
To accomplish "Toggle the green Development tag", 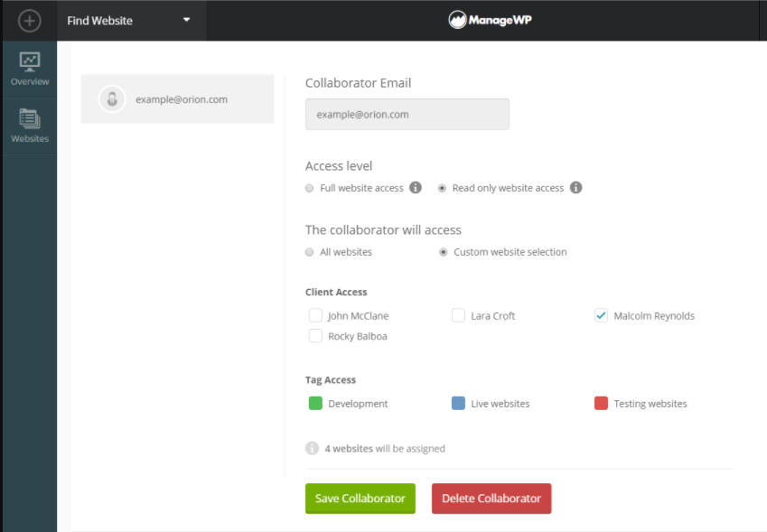I will [315, 404].
